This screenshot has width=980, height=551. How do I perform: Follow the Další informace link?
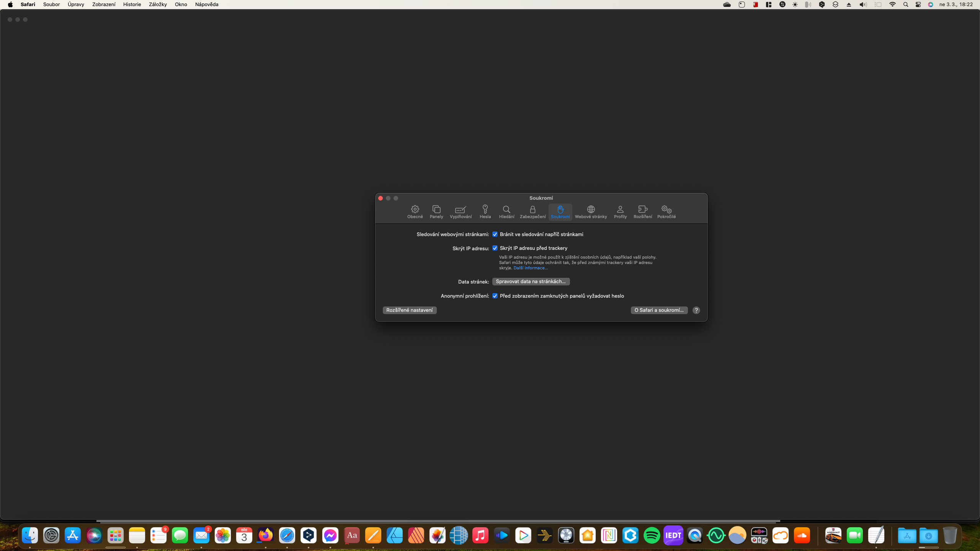[x=531, y=268]
